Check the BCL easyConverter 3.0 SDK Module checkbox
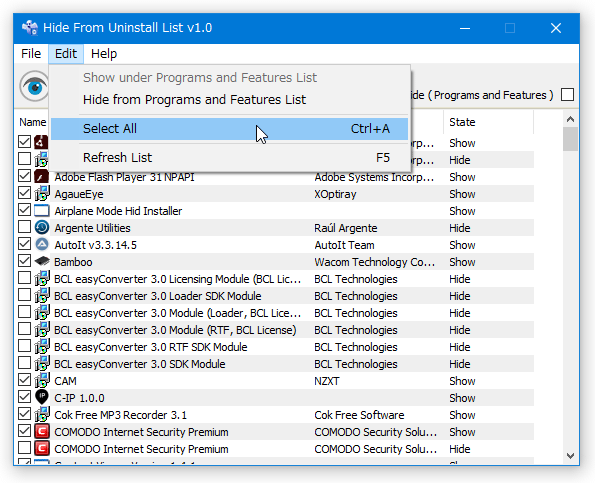 pos(24,363)
